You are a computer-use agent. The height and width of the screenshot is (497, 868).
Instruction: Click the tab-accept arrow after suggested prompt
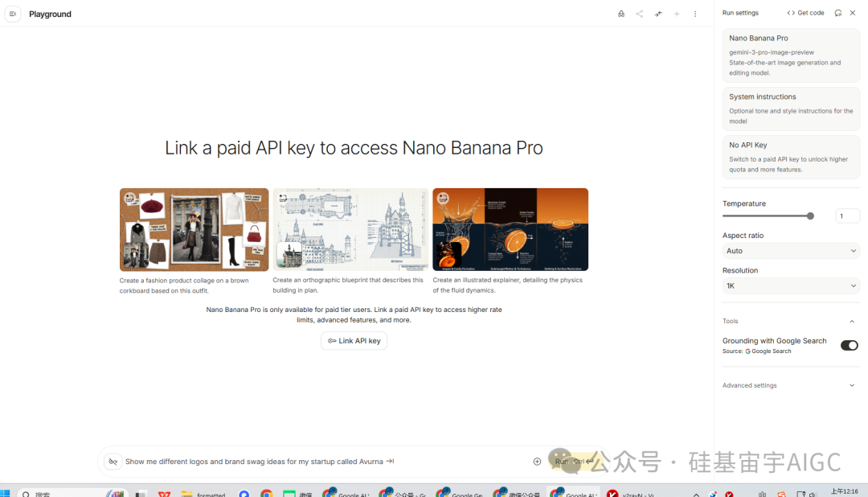point(391,461)
